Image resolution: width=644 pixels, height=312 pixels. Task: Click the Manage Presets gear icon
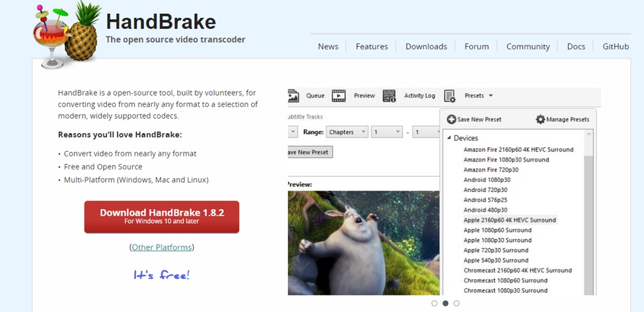pyautogui.click(x=540, y=119)
